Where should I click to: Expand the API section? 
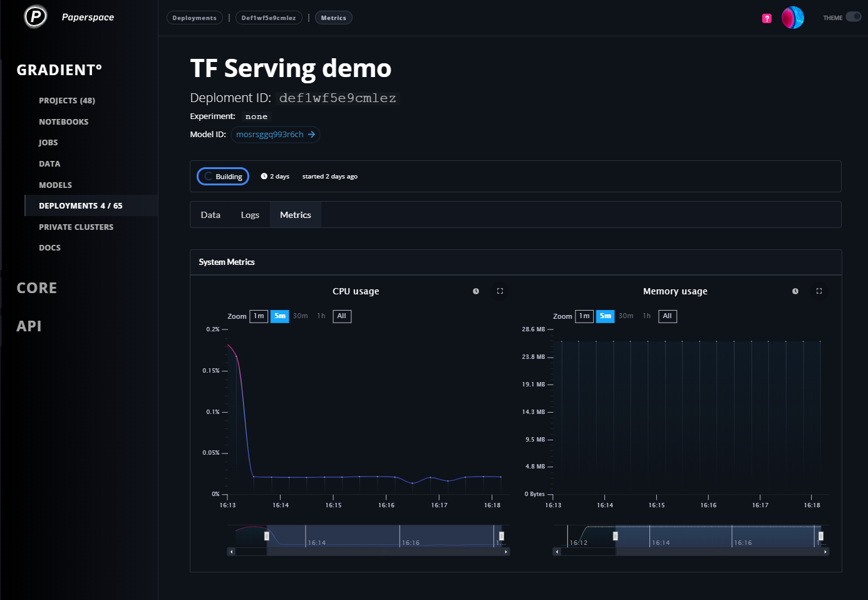pyautogui.click(x=29, y=326)
